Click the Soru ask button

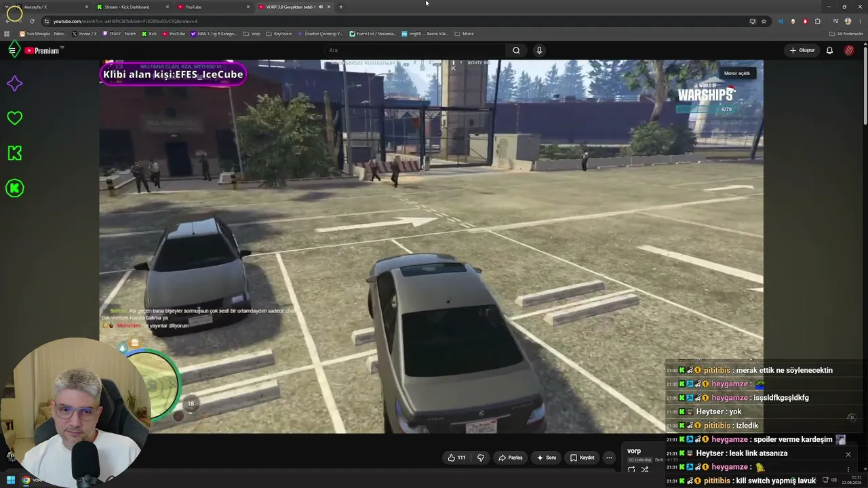click(x=547, y=457)
